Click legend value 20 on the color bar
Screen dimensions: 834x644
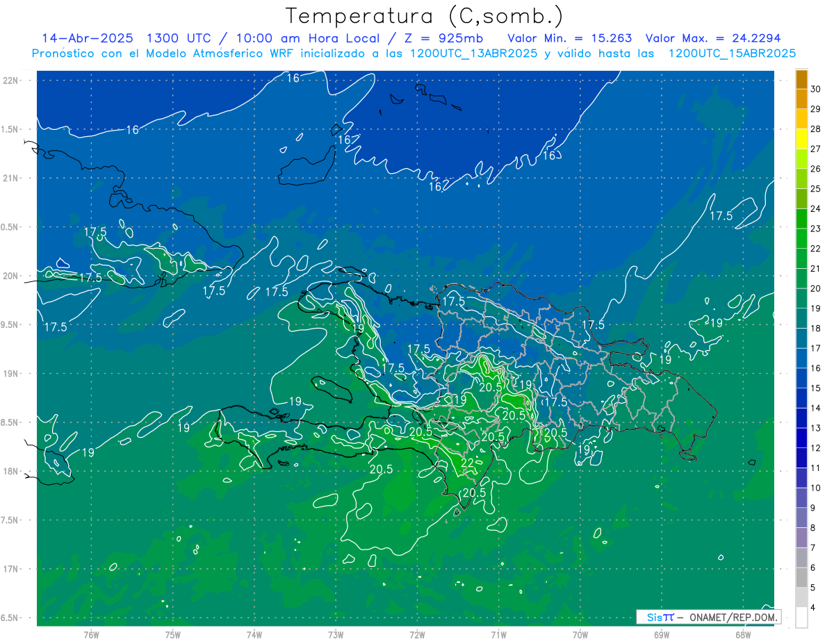(815, 288)
